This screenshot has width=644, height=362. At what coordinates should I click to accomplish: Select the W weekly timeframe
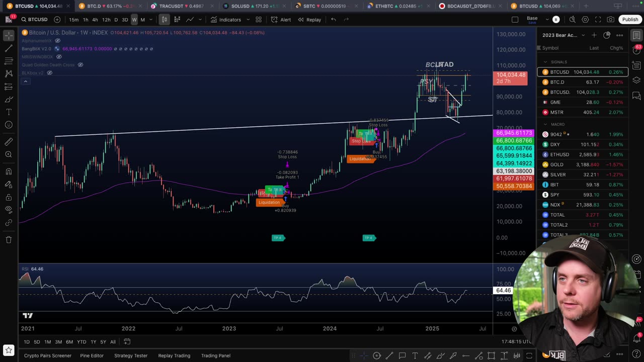[x=134, y=20]
